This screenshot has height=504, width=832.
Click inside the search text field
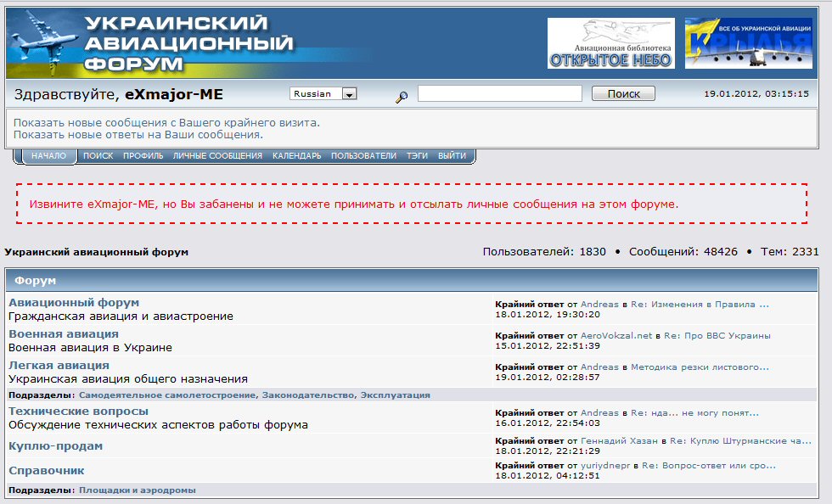point(499,94)
